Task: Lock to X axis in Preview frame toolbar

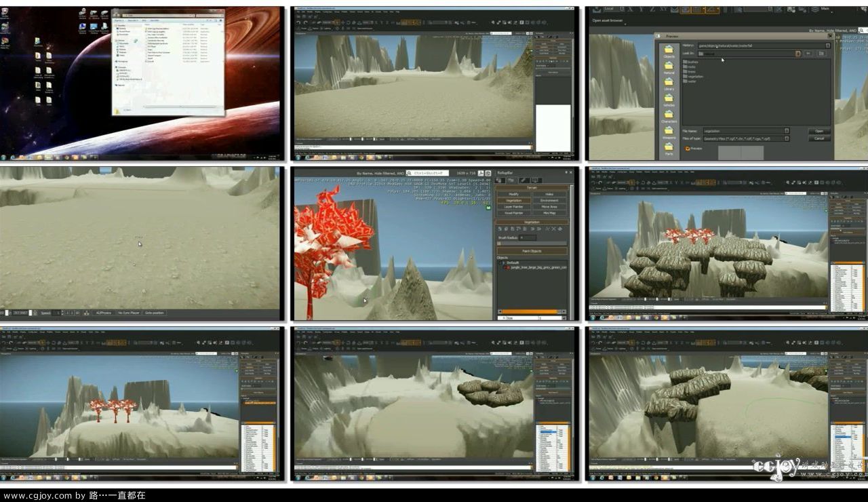Action: click(631, 9)
